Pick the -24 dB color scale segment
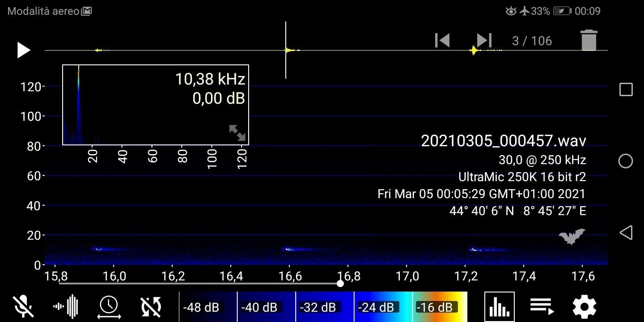The height and width of the screenshot is (322, 644). 383,307
